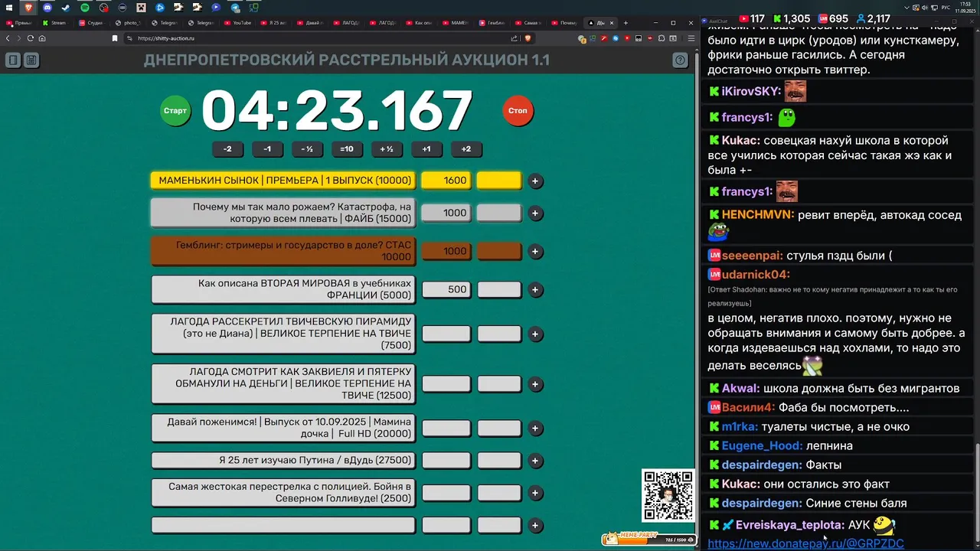Open the donatepay link in chat

(x=805, y=543)
